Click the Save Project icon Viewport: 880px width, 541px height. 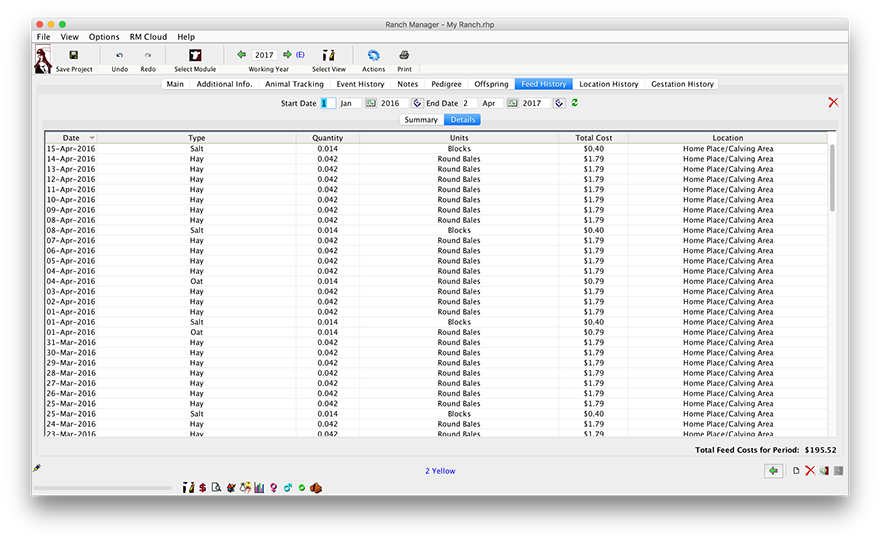point(73,55)
